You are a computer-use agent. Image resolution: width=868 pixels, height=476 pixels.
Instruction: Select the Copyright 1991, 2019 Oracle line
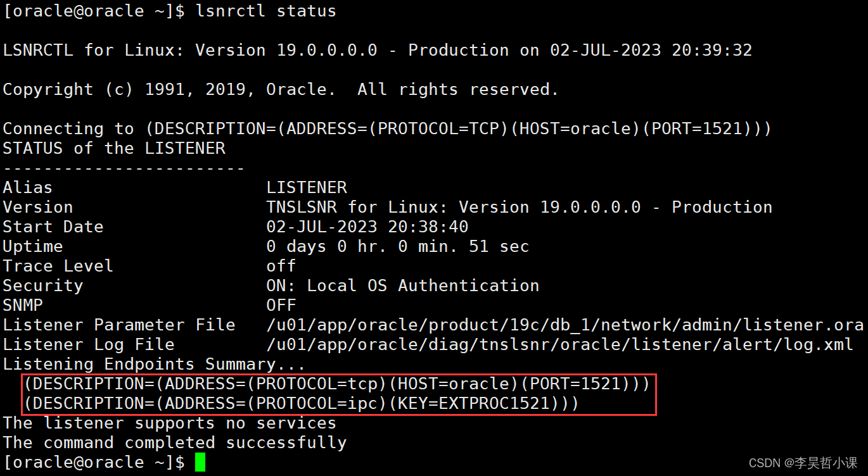(x=281, y=90)
